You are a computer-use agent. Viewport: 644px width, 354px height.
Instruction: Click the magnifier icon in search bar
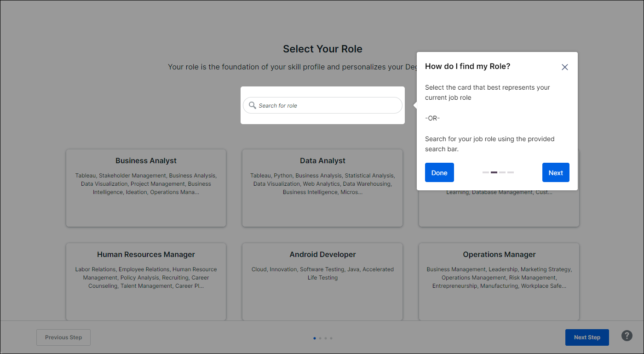click(x=252, y=105)
